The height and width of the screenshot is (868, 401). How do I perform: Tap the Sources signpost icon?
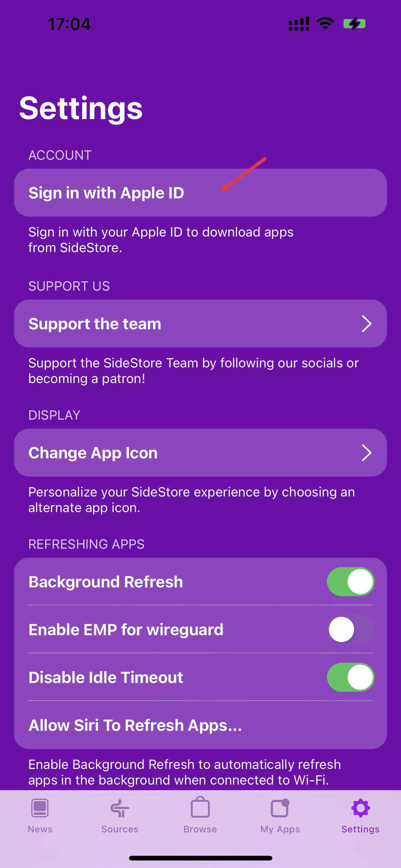120,808
